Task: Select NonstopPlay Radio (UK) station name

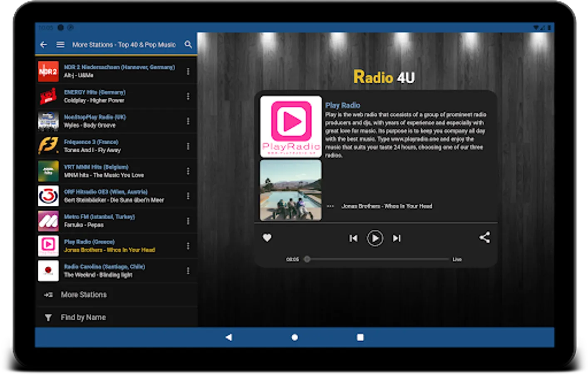Action: click(95, 117)
